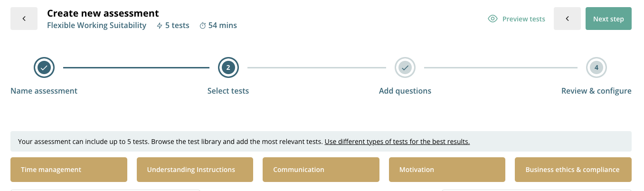
Task: Select the Understanding Instructions test slot
Action: click(x=195, y=170)
